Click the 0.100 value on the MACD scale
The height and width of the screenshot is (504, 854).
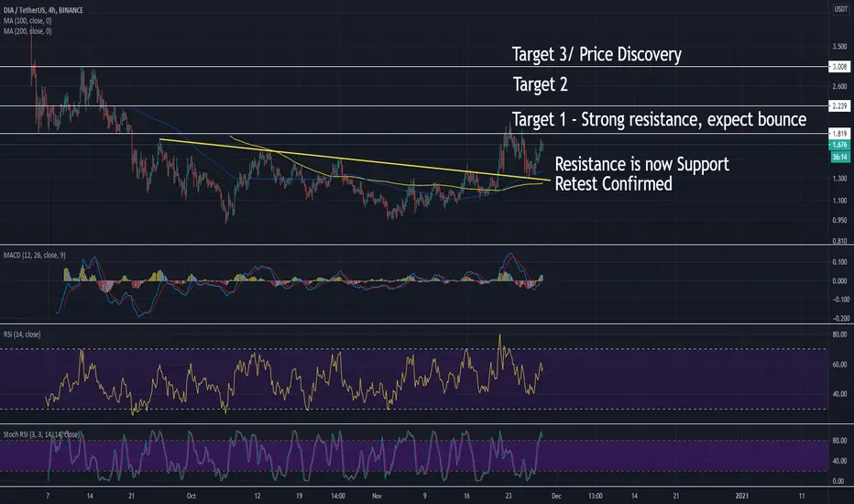pyautogui.click(x=839, y=262)
